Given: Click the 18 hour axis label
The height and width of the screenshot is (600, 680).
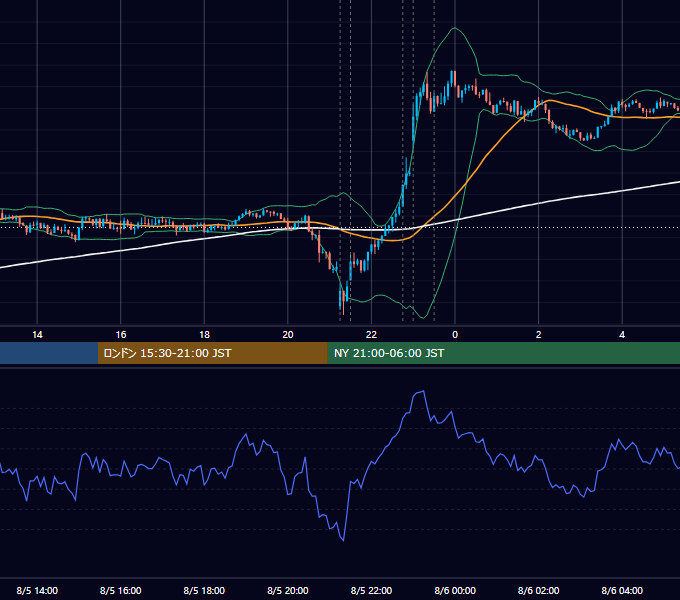Looking at the screenshot, I should click(204, 335).
